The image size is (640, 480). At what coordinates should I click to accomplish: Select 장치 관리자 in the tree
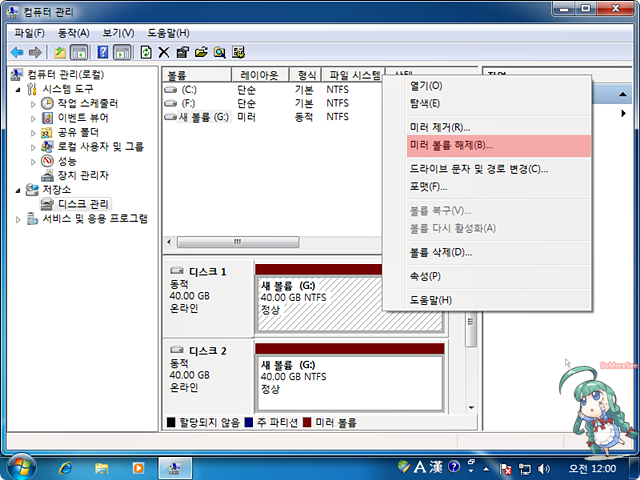(x=83, y=175)
